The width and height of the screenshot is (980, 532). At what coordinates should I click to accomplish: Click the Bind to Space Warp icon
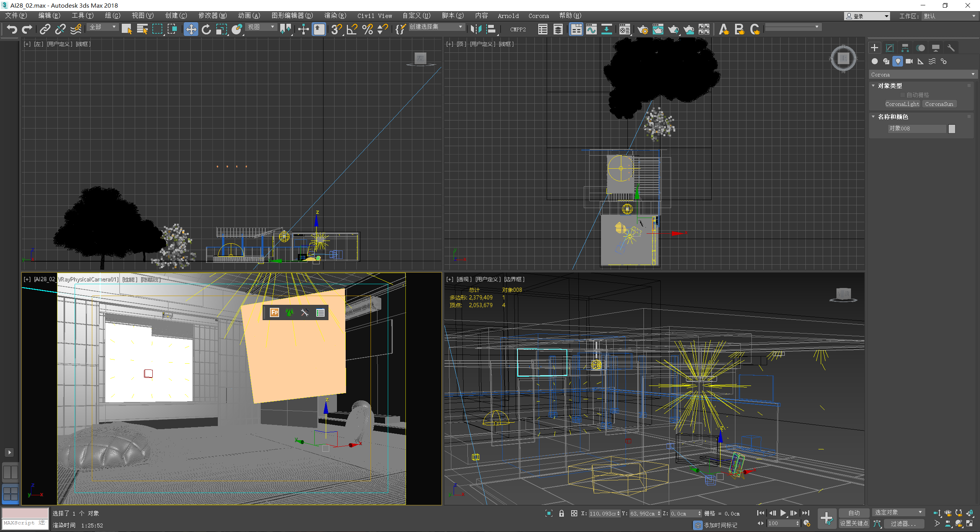click(76, 29)
